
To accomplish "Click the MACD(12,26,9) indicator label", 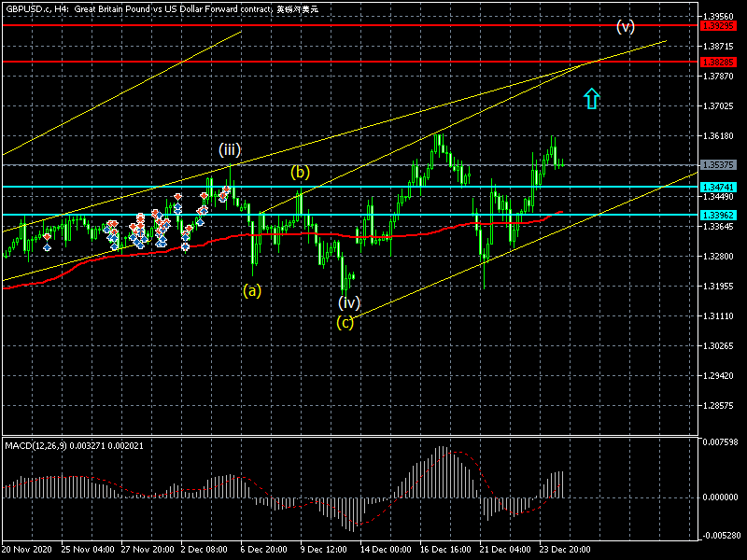I will [x=74, y=446].
